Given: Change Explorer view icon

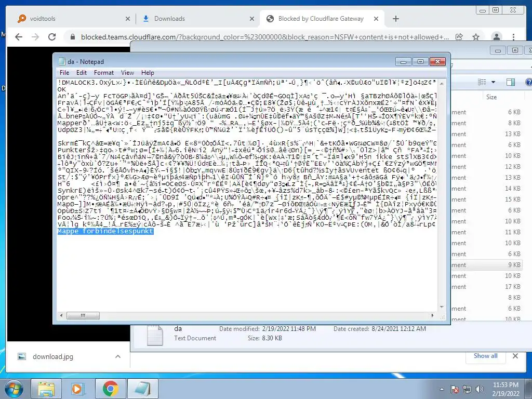Looking at the screenshot, I should pos(482,82).
